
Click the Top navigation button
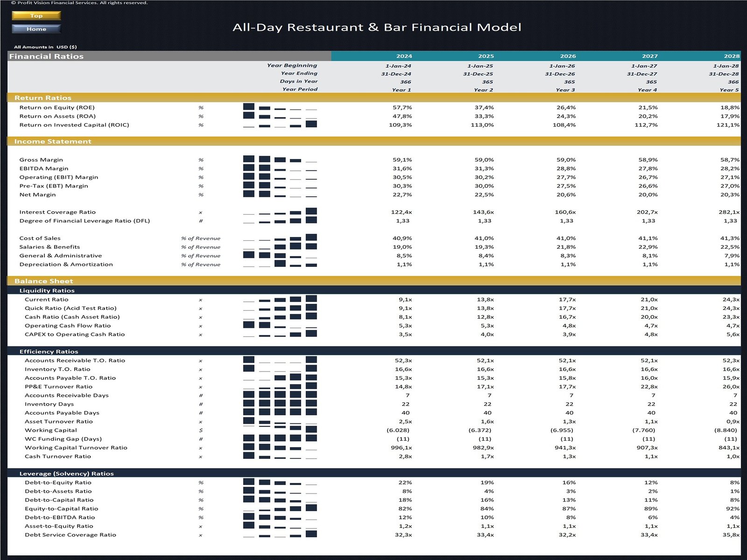(36, 15)
